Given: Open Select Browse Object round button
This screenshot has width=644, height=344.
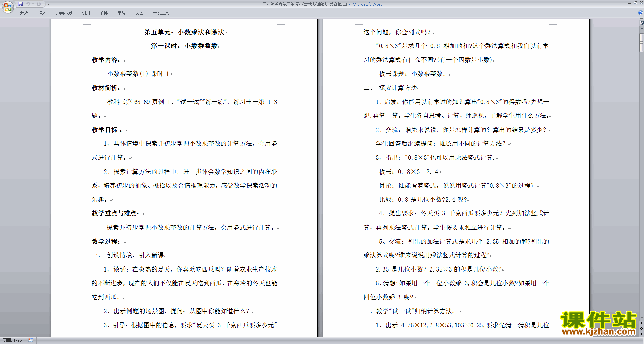Looking at the screenshot, I should (x=641, y=328).
